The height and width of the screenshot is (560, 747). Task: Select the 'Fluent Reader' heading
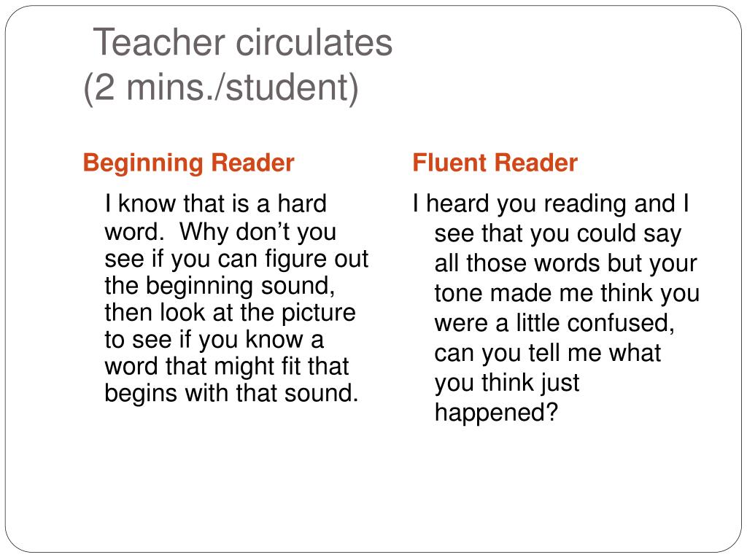click(495, 163)
